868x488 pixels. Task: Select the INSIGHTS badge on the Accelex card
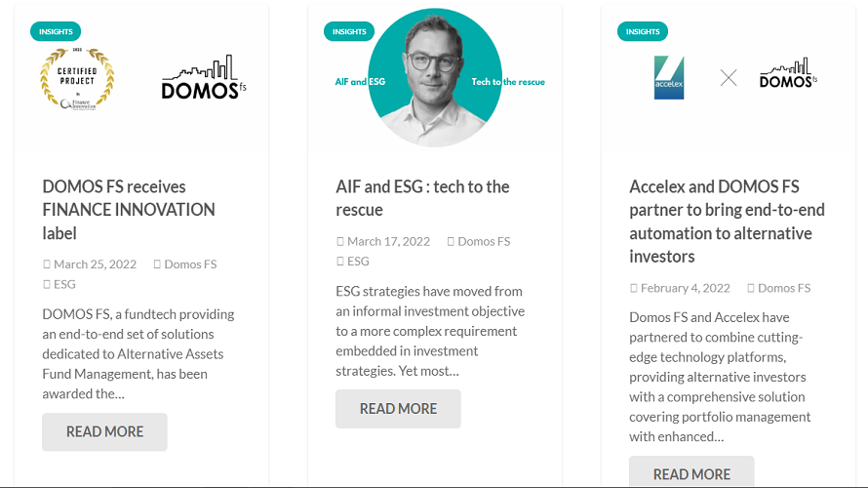[643, 31]
